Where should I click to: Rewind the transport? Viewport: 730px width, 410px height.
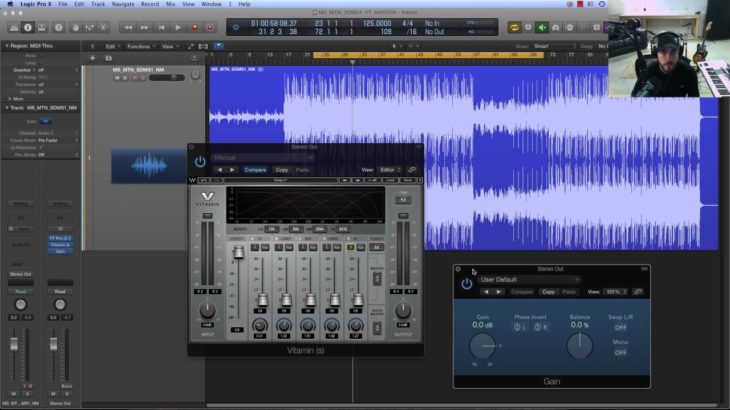128,27
